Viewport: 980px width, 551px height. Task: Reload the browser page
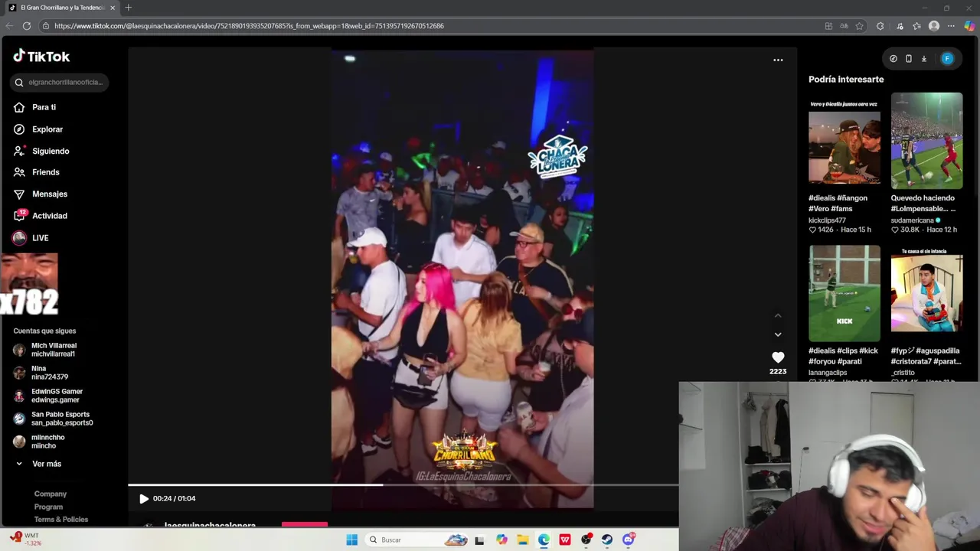(27, 26)
